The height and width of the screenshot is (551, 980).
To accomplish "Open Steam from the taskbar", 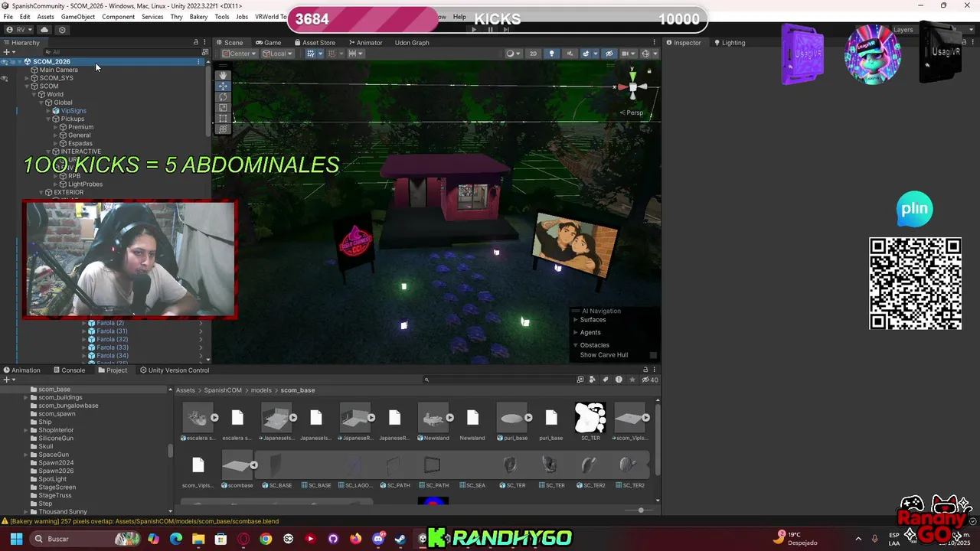I will coord(400,539).
